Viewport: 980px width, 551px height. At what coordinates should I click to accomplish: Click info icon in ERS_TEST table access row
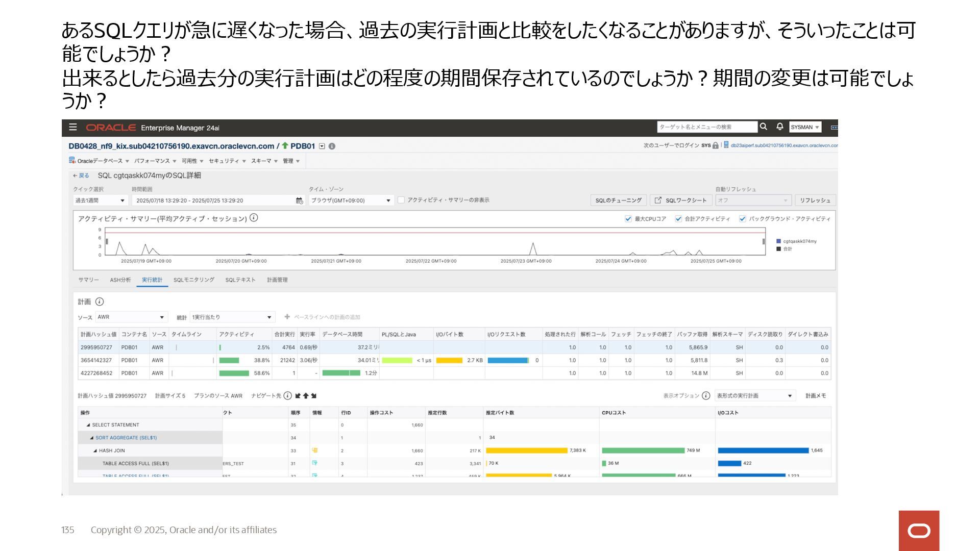pyautogui.click(x=315, y=463)
